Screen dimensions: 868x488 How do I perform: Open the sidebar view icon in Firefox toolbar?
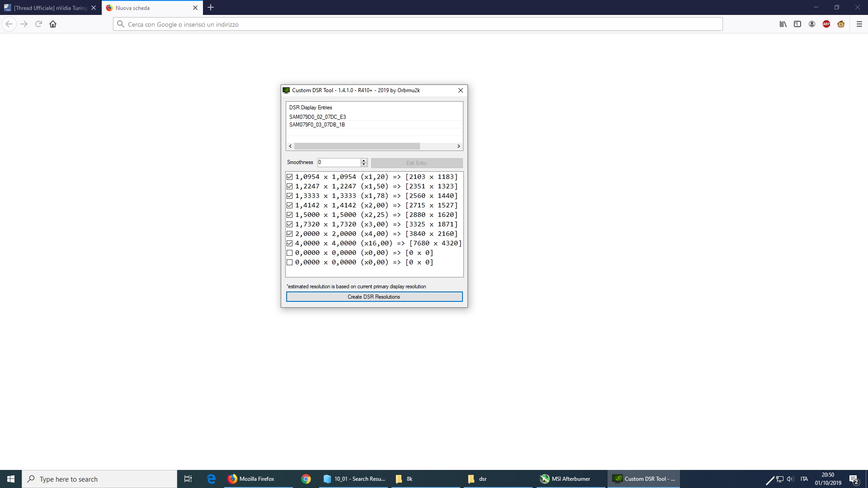pyautogui.click(x=797, y=24)
